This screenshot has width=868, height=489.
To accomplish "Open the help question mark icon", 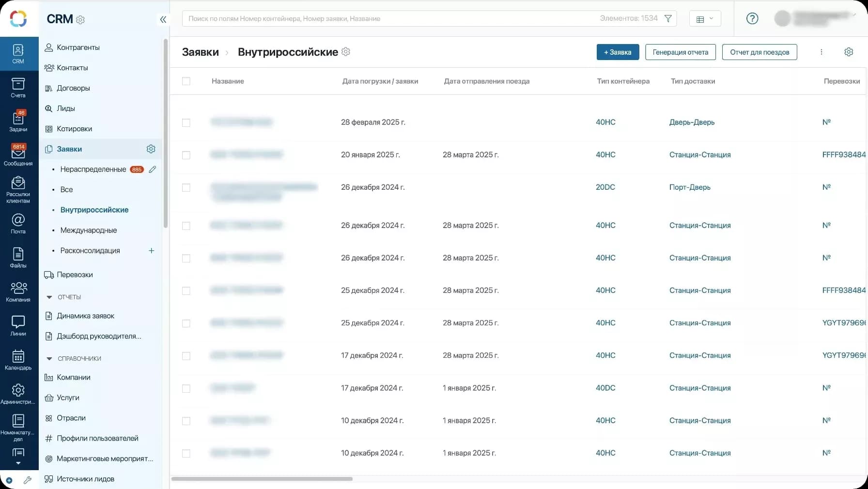I will click(752, 18).
